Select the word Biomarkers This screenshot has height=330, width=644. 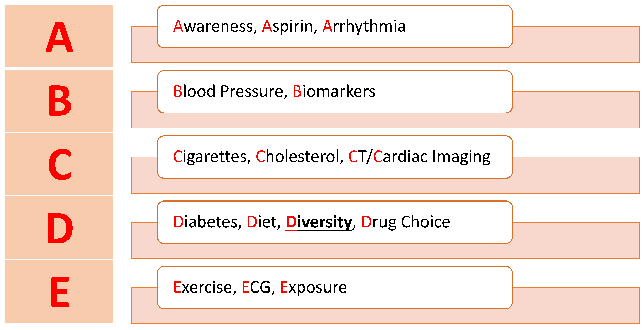pos(334,91)
